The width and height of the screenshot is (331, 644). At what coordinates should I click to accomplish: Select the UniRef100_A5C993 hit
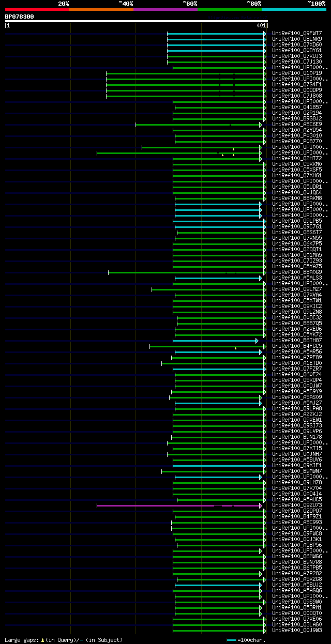[x=297, y=522]
